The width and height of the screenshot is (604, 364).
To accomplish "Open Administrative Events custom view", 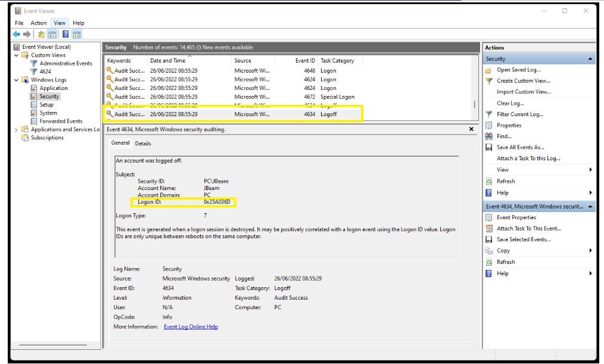I will (66, 64).
